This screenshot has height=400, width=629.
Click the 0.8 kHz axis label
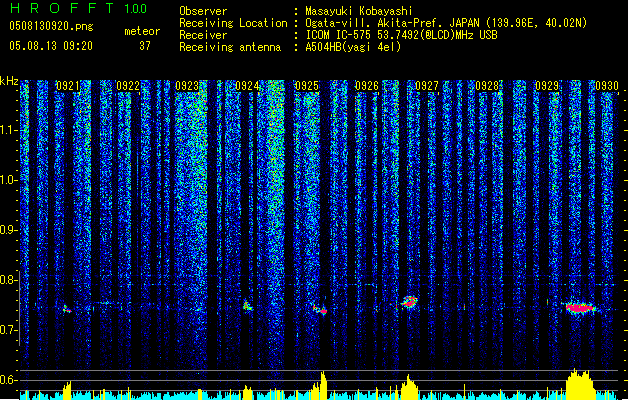9,280
